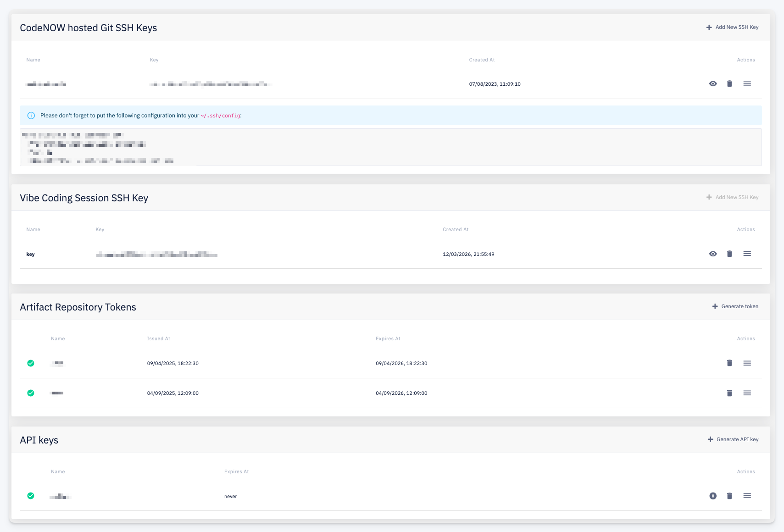The width and height of the screenshot is (784, 532).
Task: Click the "CodeNOW hosted Git SSH Keys" heading
Action: coord(89,28)
